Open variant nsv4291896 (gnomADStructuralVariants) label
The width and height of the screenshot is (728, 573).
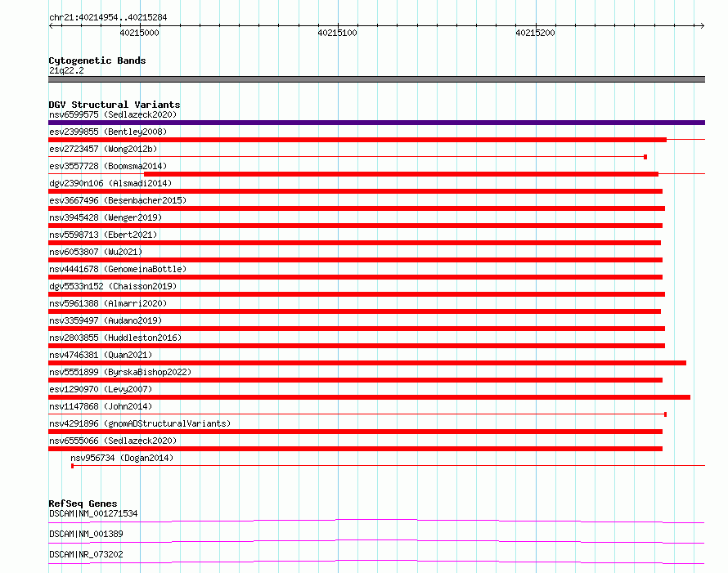pos(140,423)
